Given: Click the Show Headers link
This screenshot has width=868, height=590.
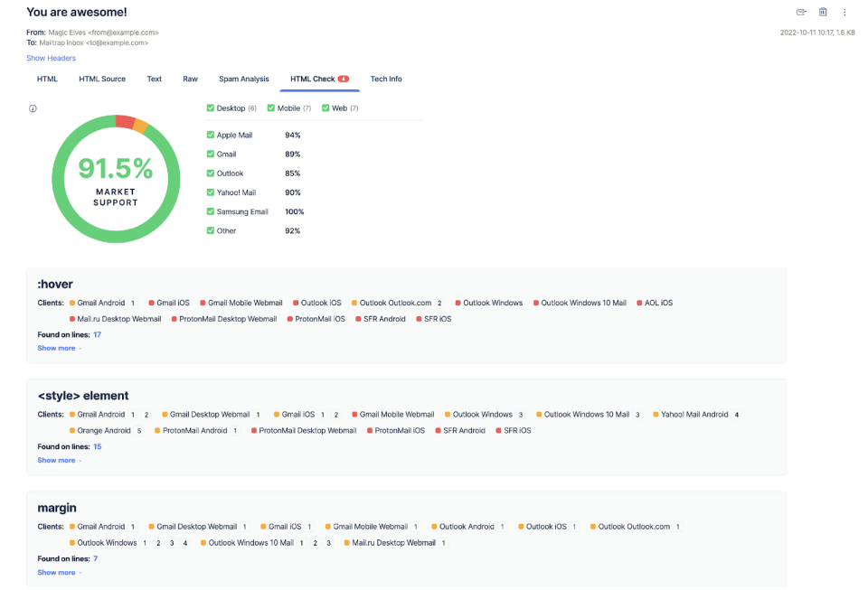Looking at the screenshot, I should pyautogui.click(x=51, y=58).
